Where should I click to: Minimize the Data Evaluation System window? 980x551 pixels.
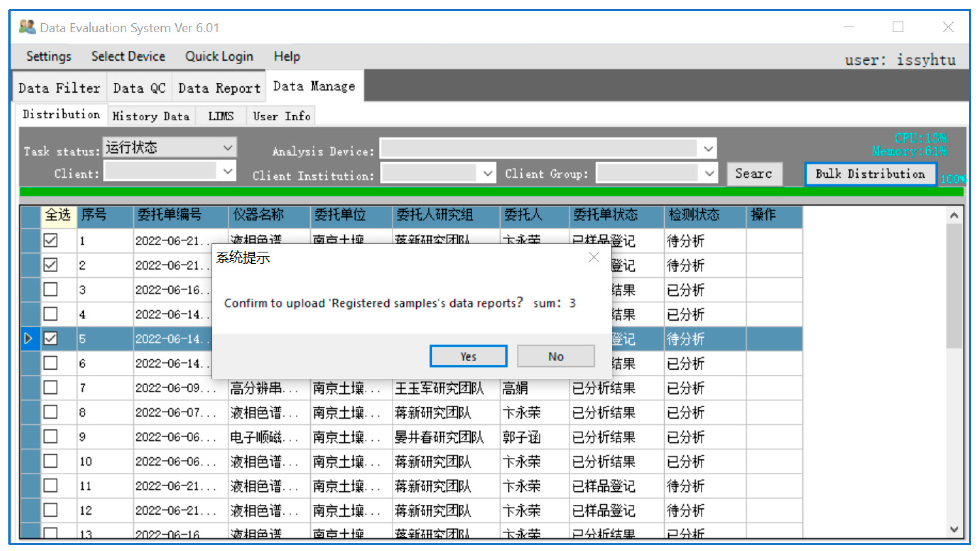[848, 27]
